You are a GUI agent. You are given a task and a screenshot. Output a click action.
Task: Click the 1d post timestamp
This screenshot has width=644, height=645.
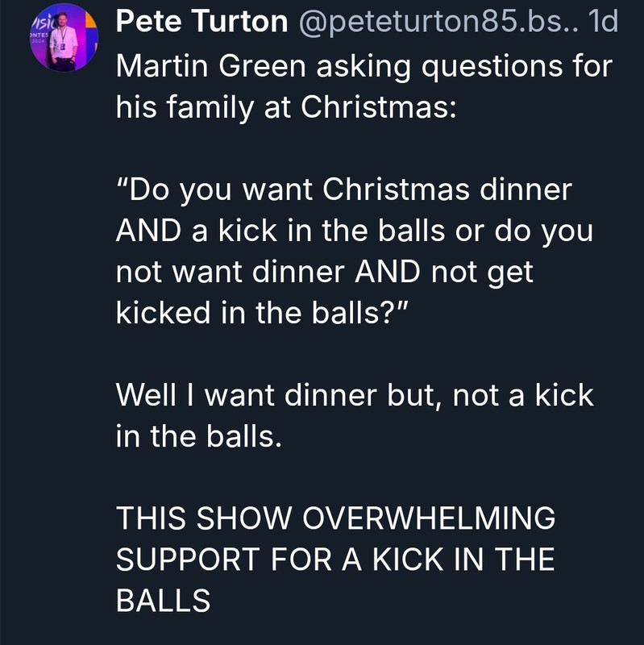coord(604,23)
